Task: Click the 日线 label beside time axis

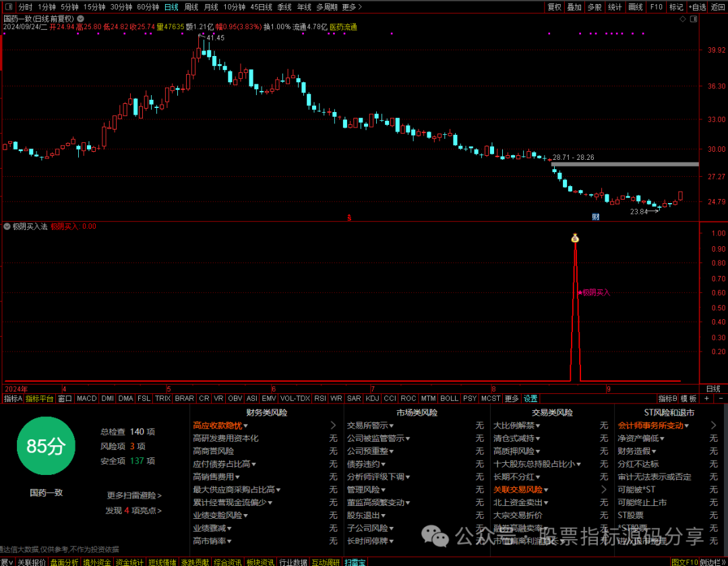Action: (x=713, y=389)
